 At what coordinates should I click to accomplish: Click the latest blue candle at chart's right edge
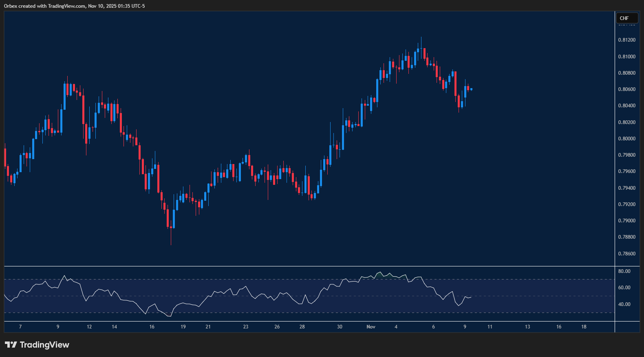pos(471,89)
